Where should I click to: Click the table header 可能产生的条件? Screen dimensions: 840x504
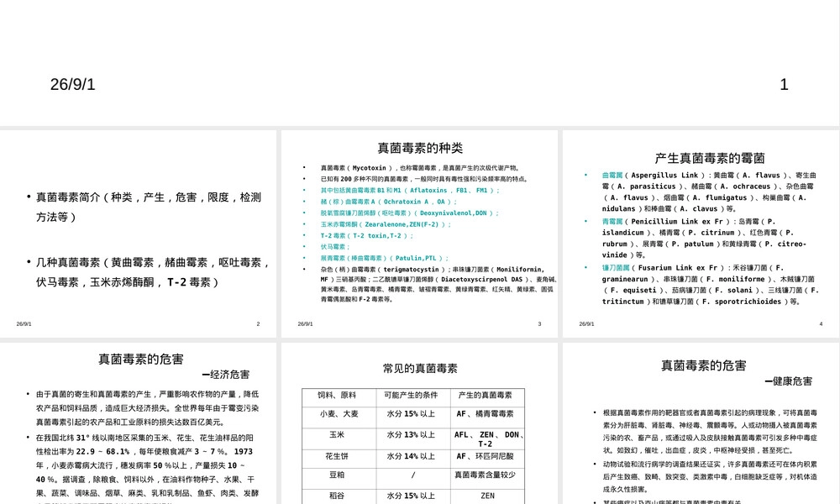pos(411,396)
